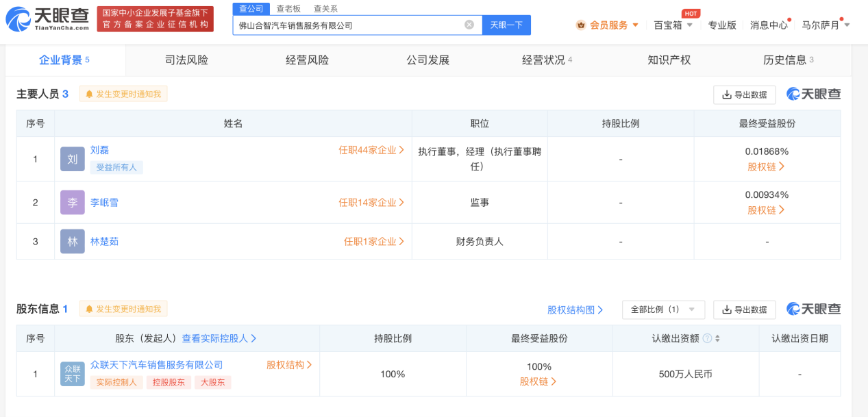Expand 任职1家企业 for 林楚茹
Image resolution: width=868 pixels, height=417 pixels.
pyautogui.click(x=374, y=242)
